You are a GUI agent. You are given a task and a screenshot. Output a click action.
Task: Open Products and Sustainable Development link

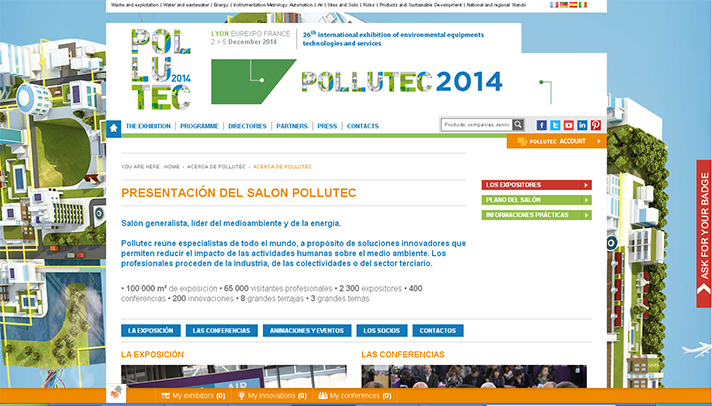point(420,5)
